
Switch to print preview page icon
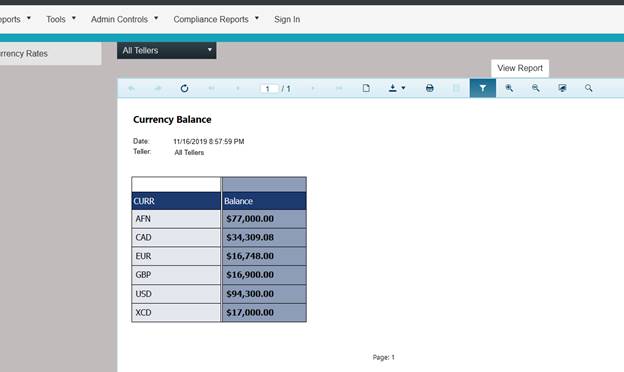coord(366,88)
